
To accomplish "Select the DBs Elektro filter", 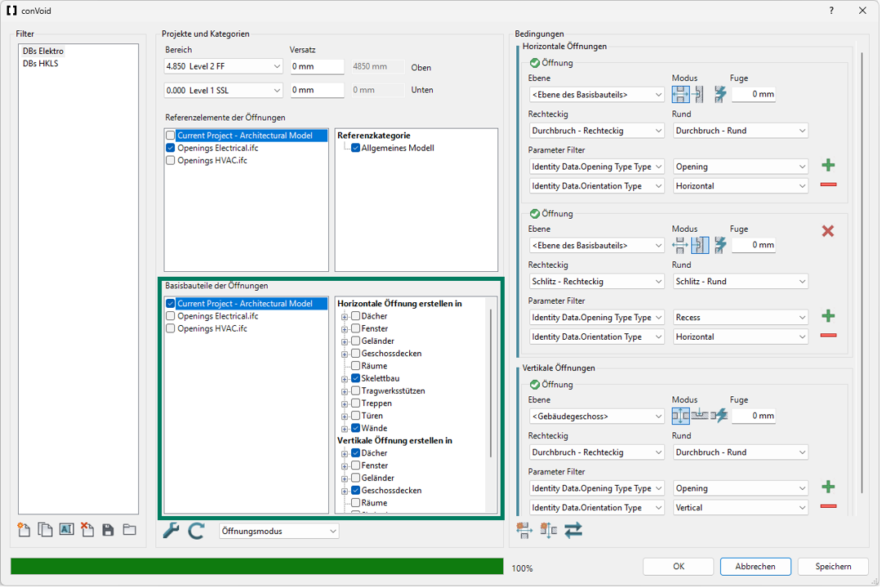I will point(43,51).
